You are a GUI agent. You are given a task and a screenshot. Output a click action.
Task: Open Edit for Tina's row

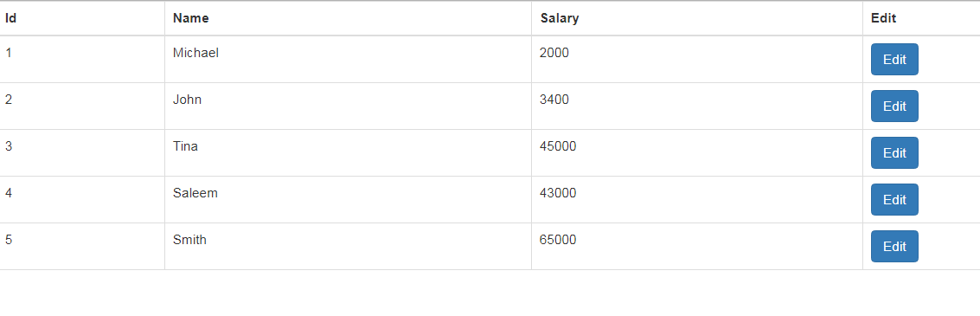click(x=894, y=153)
